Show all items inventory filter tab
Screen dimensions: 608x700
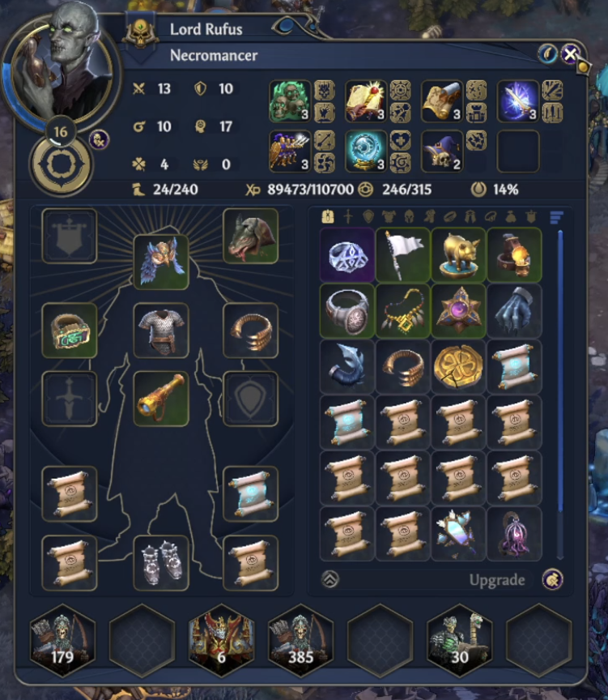click(328, 217)
